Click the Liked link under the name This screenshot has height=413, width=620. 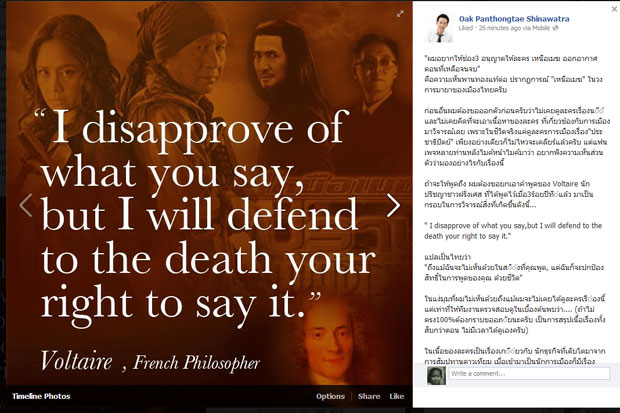click(x=465, y=28)
